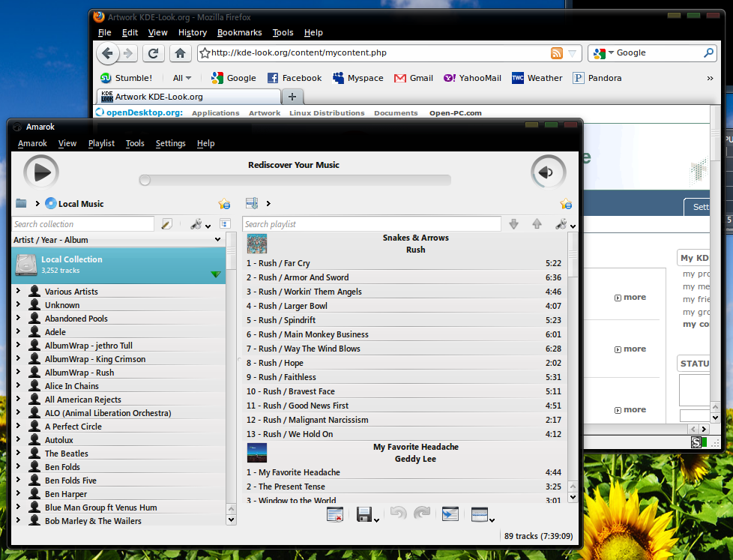Click in Search playlist field
733x560 pixels.
[x=372, y=224]
